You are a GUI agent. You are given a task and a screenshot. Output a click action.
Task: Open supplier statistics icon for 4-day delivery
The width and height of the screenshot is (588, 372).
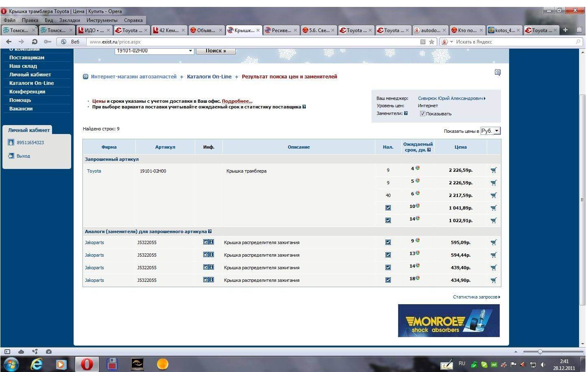[x=418, y=168]
